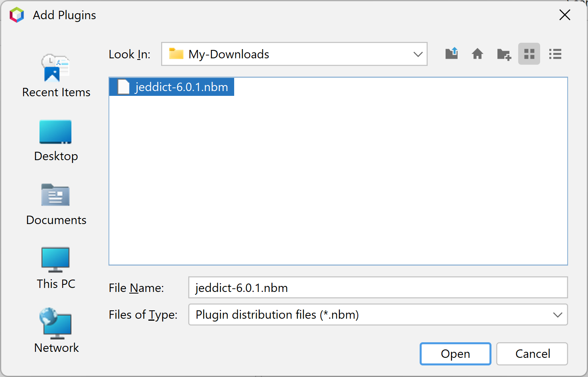Jump to the Desktop location
This screenshot has width=588, height=377.
56,141
